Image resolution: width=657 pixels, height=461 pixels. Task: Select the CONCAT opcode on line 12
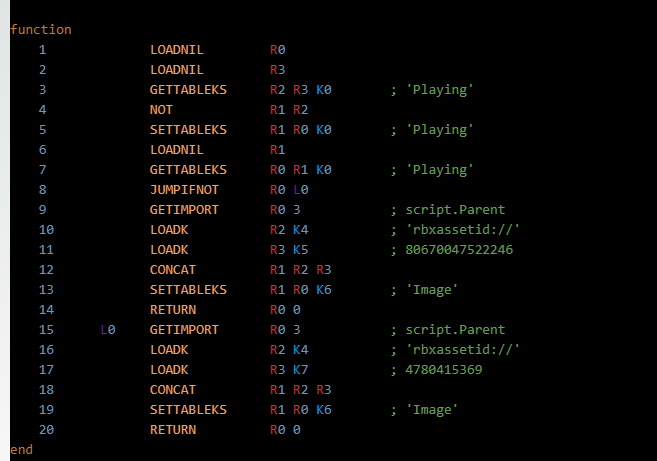click(x=173, y=269)
